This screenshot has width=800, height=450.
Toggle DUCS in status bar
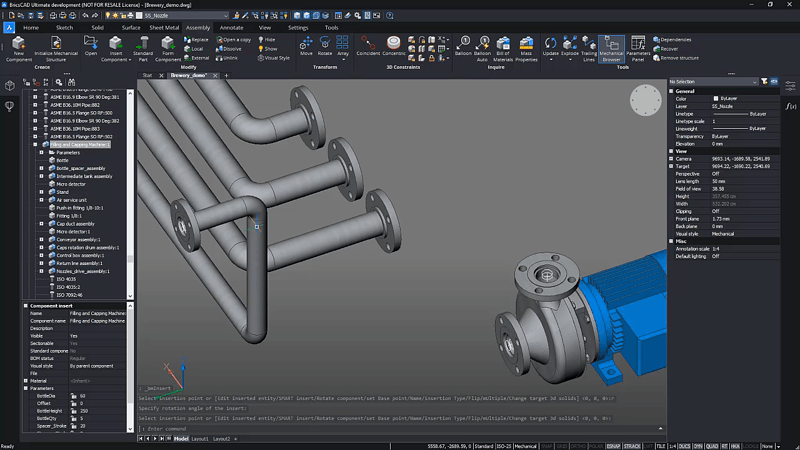684,446
